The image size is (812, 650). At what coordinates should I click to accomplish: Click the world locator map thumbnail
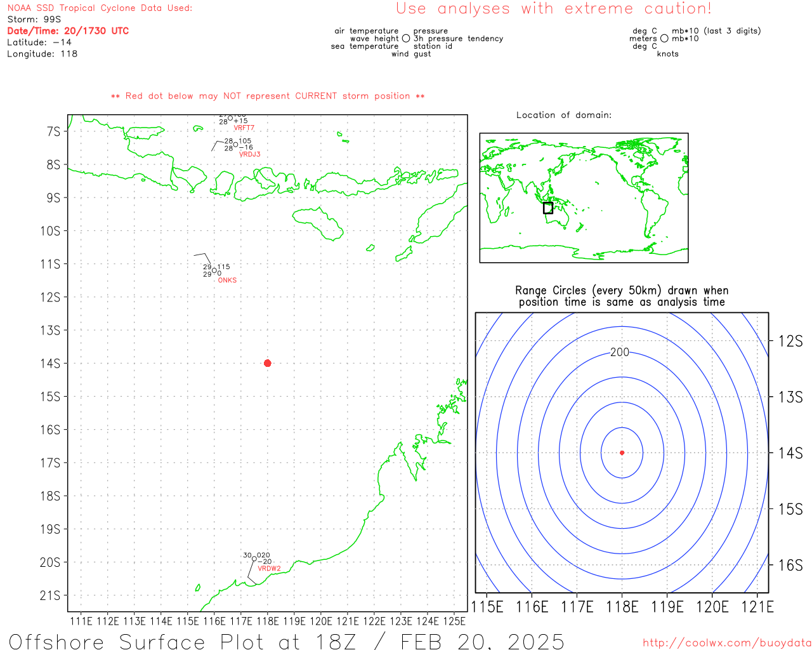pyautogui.click(x=584, y=197)
